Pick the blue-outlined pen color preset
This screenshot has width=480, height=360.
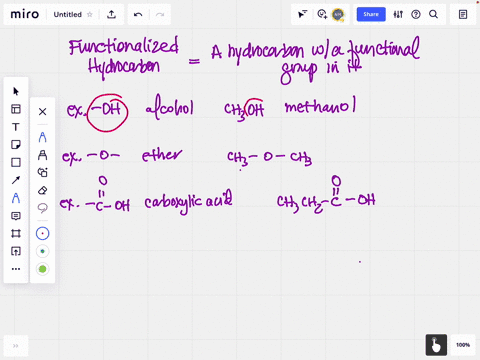click(x=42, y=233)
